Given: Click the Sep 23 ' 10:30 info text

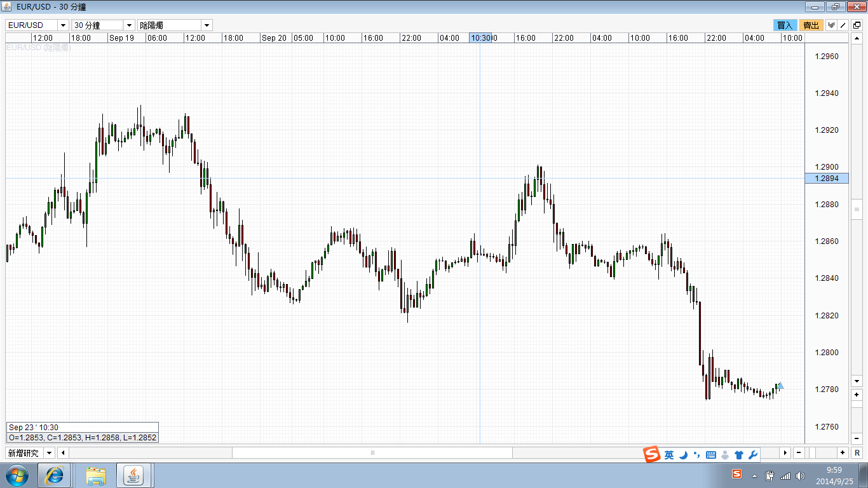Looking at the screenshot, I should pyautogui.click(x=34, y=428).
